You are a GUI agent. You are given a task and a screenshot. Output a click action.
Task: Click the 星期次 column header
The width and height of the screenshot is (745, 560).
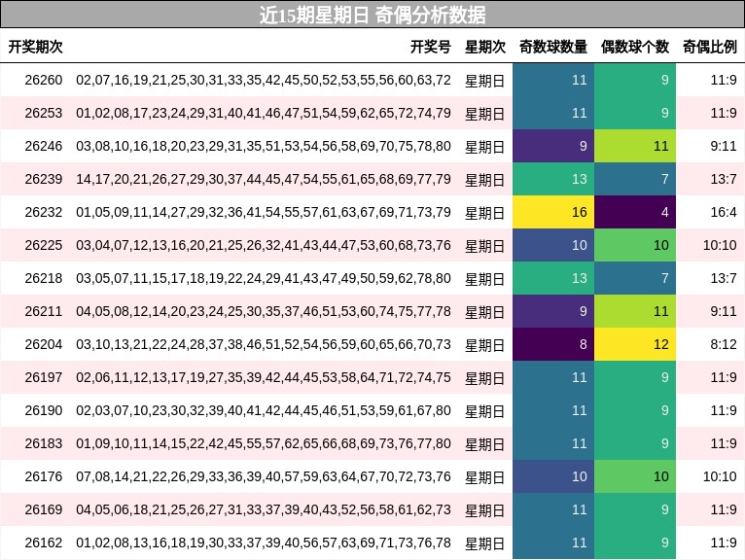(x=485, y=47)
